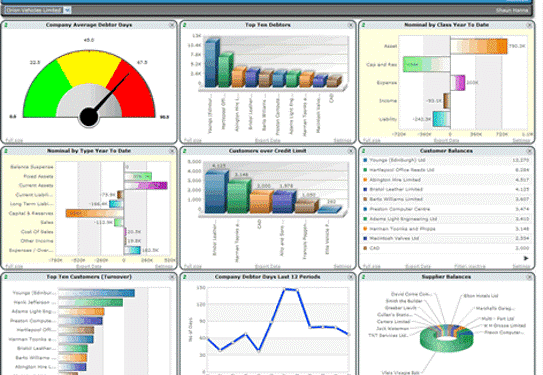The height and width of the screenshot is (375, 543).
Task: Click green refresh icon on Nominal by Class panel
Action: point(363,25)
